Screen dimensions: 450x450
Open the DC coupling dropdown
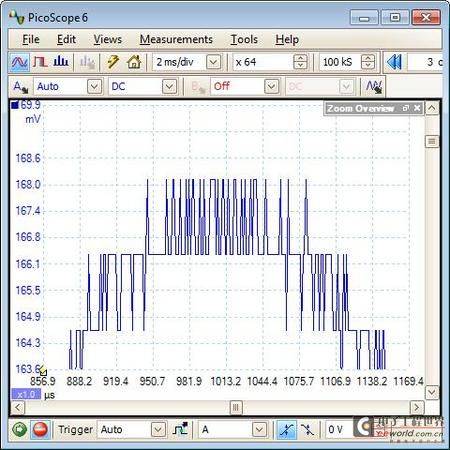tap(169, 87)
